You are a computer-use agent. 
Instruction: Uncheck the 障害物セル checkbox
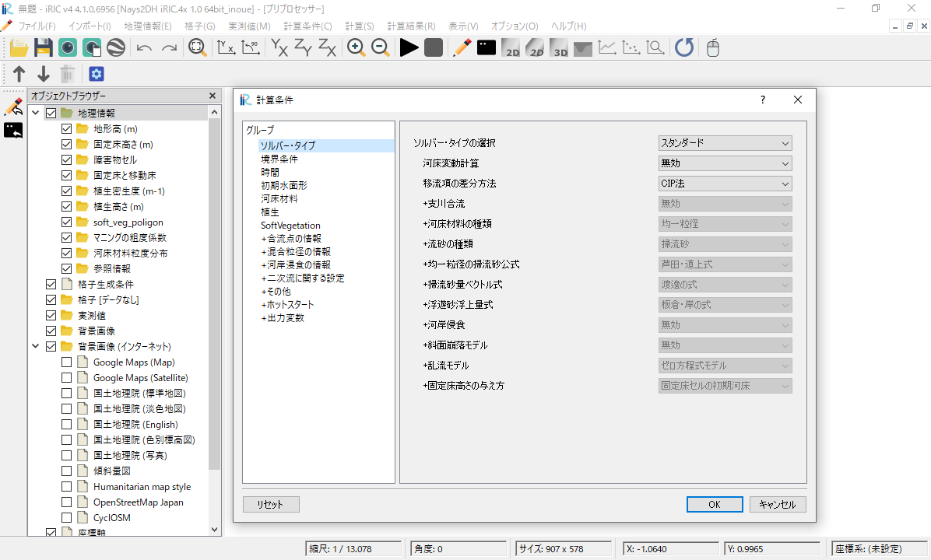[66, 159]
